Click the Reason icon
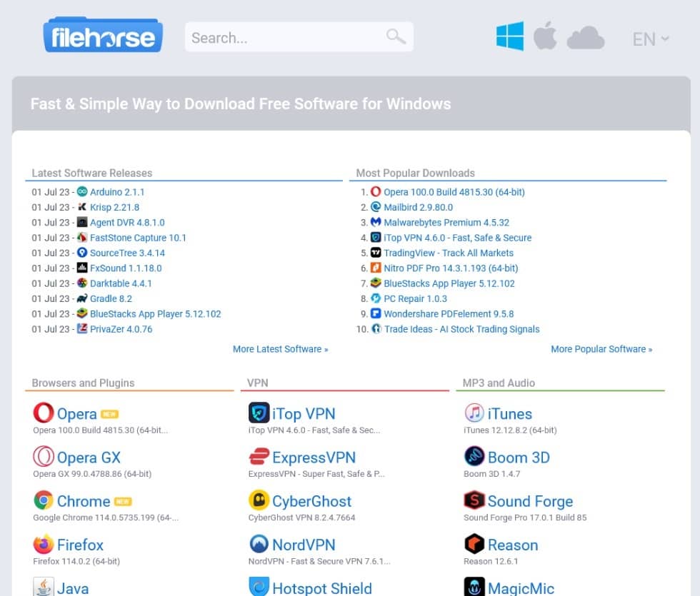The width and height of the screenshot is (700, 596). pyautogui.click(x=474, y=544)
